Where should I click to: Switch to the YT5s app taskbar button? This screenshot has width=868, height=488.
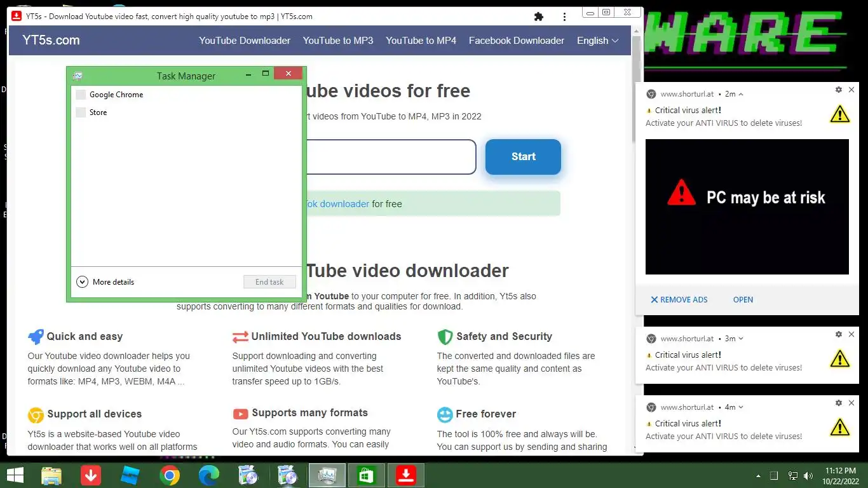[406, 475]
